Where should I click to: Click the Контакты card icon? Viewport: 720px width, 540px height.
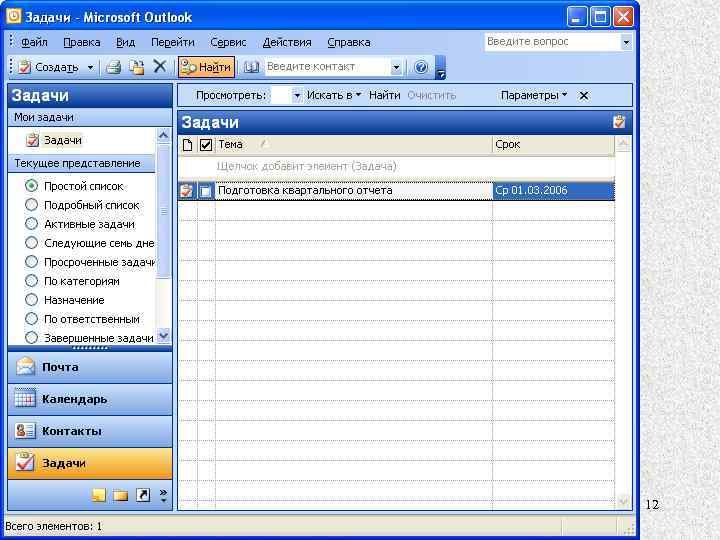coord(25,431)
